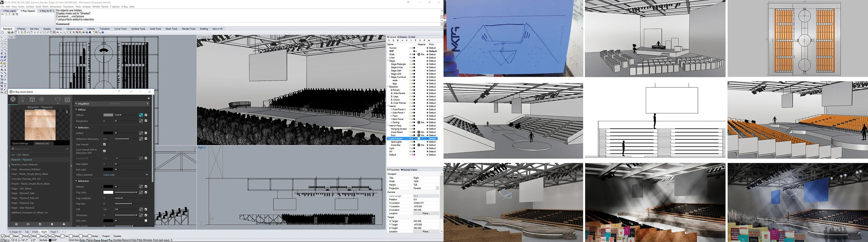The width and height of the screenshot is (868, 242).
Task: Click the Save icon in the Standard toolbar
Action: click(9, 32)
